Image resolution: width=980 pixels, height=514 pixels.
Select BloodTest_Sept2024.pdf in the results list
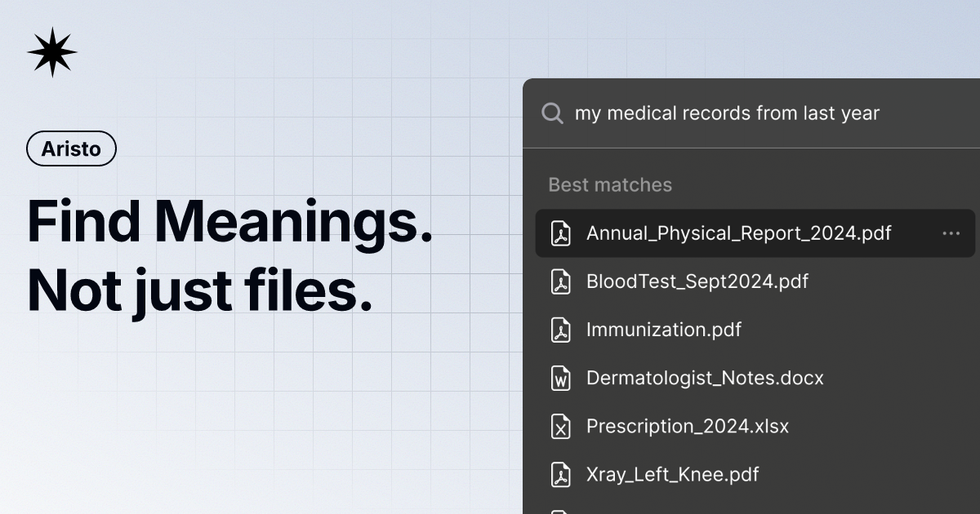click(697, 281)
